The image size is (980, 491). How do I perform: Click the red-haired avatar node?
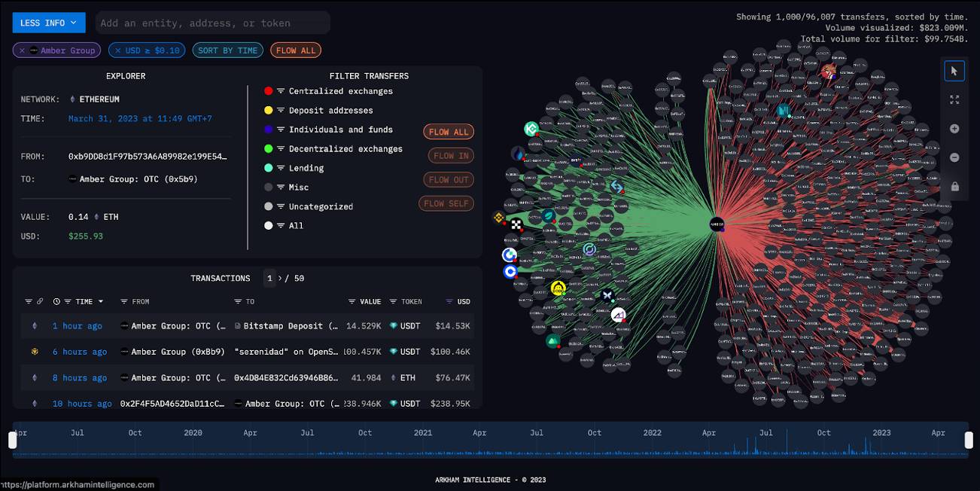828,72
